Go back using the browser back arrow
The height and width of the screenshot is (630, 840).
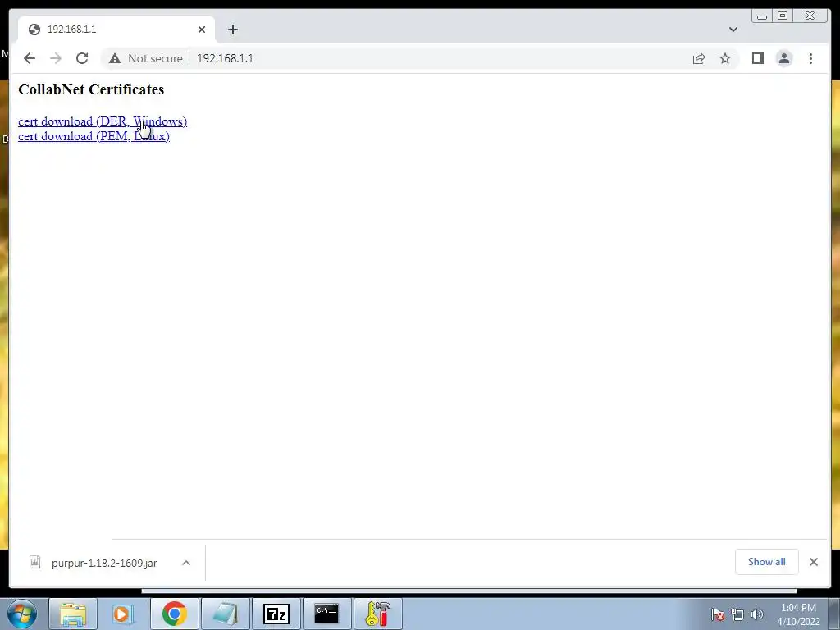pos(30,58)
